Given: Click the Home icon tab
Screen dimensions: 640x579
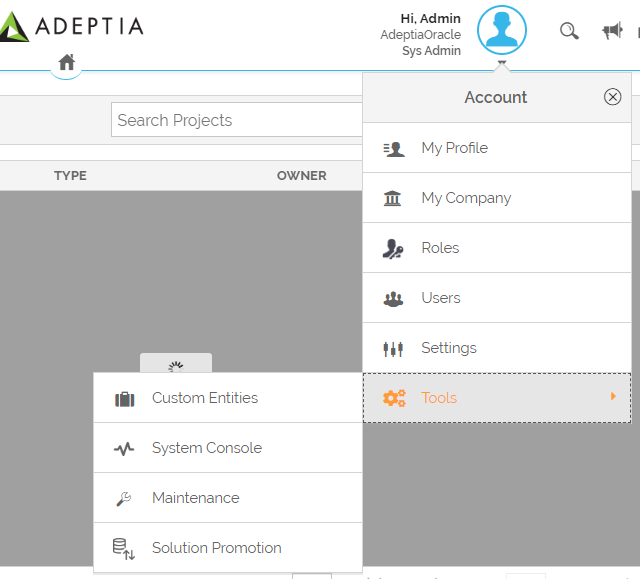Looking at the screenshot, I should [66, 63].
